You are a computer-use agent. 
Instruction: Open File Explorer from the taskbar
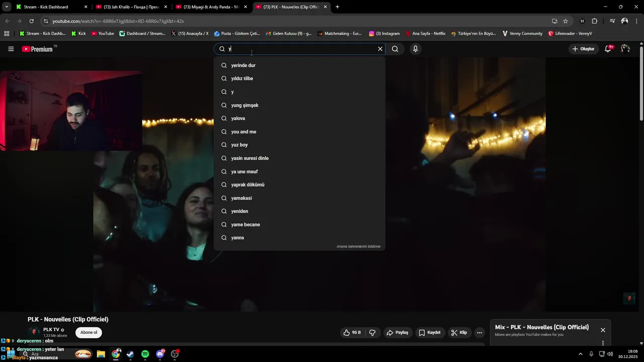point(101,354)
